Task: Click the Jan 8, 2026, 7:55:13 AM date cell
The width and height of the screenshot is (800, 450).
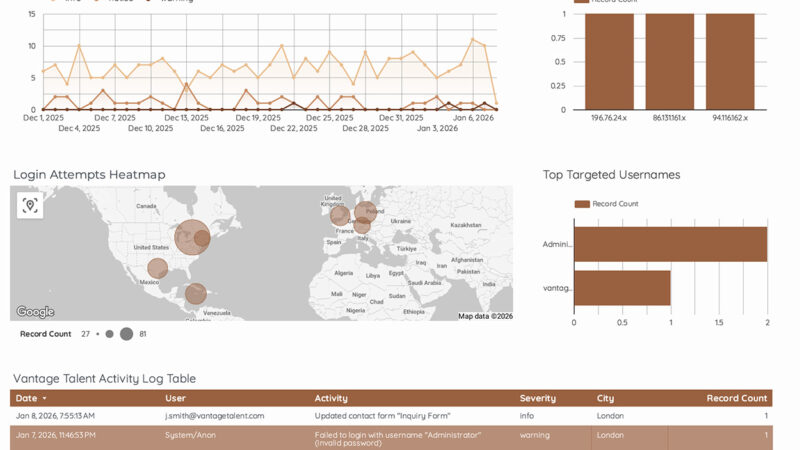Action: coord(55,416)
